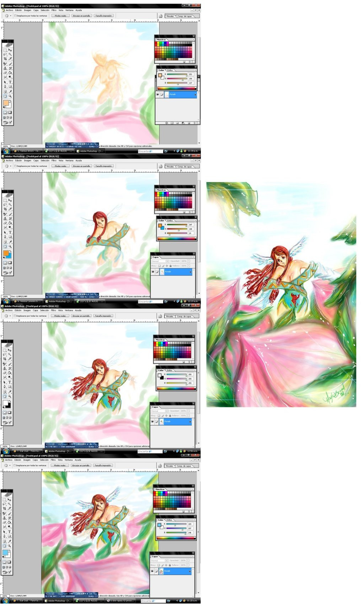Select Pen tool in 12:56 a.m. screenshot
The image size is (364, 606).
click(x=5, y=386)
